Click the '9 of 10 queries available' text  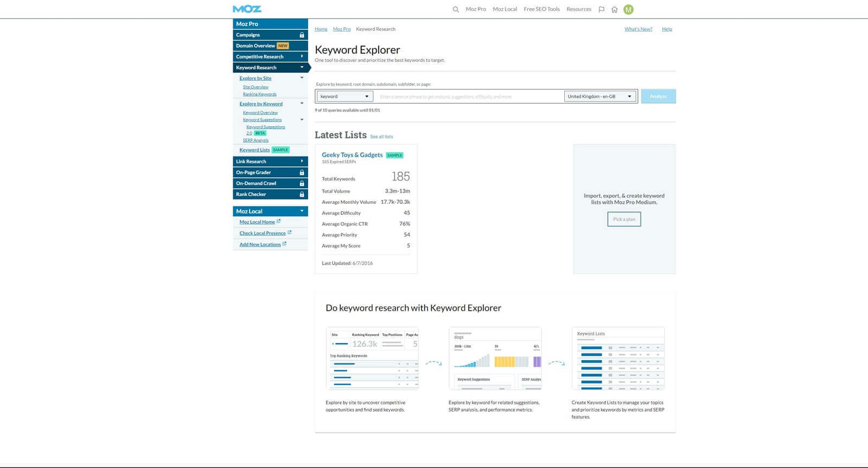tap(347, 110)
